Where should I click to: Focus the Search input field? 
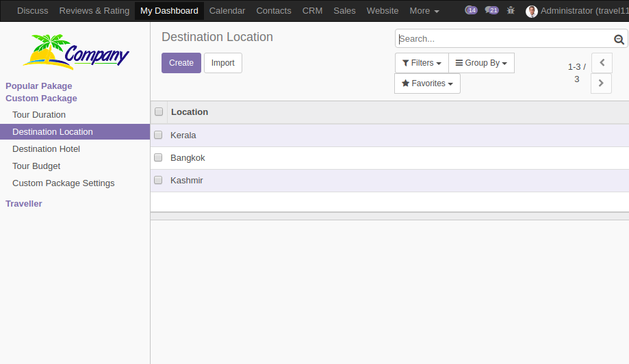tap(504, 39)
